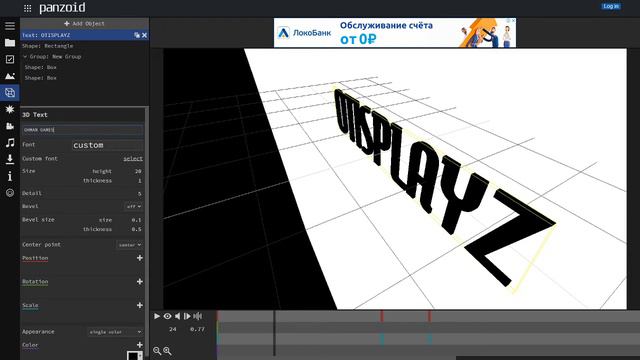Expand the Scale plus button
The height and width of the screenshot is (360, 640).
click(x=140, y=305)
